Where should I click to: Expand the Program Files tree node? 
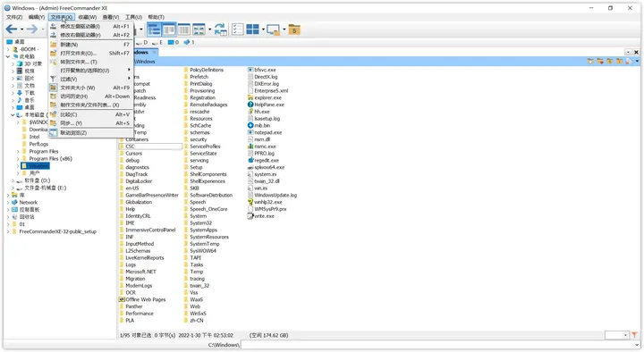(x=18, y=151)
